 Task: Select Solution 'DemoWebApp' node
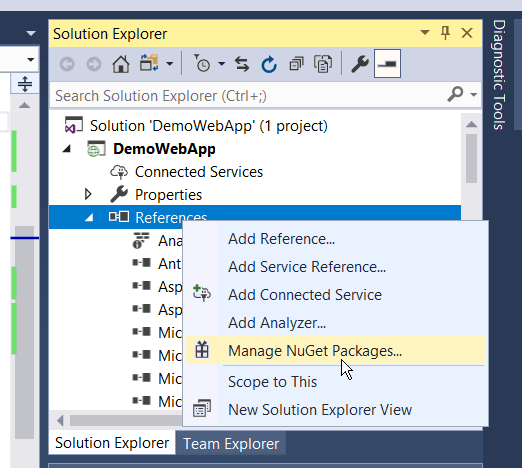click(x=209, y=126)
